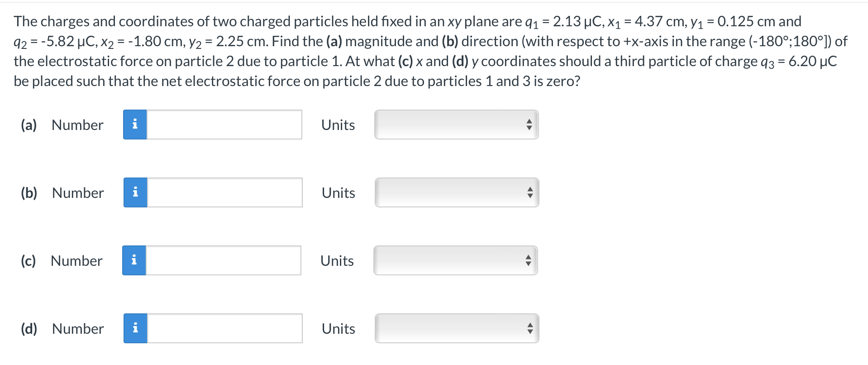Click into the part (b) answer box
The image size is (868, 365).
[224, 192]
